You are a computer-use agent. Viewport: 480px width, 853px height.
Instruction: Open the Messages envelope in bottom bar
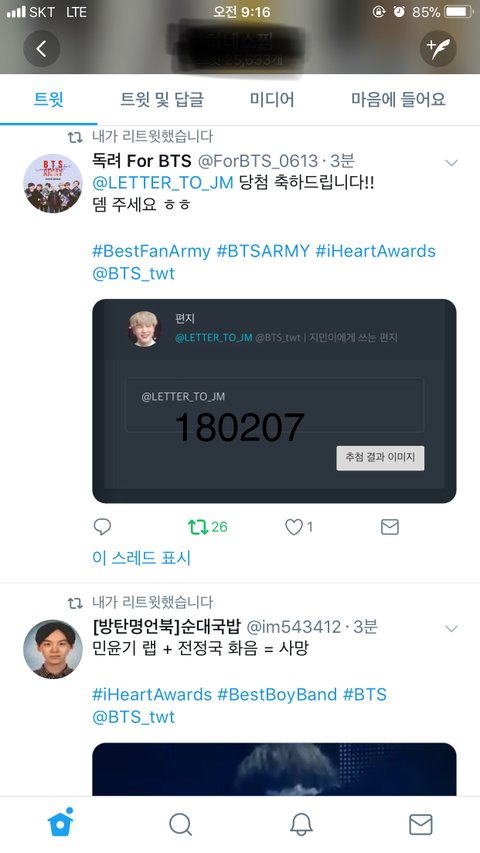(x=421, y=824)
